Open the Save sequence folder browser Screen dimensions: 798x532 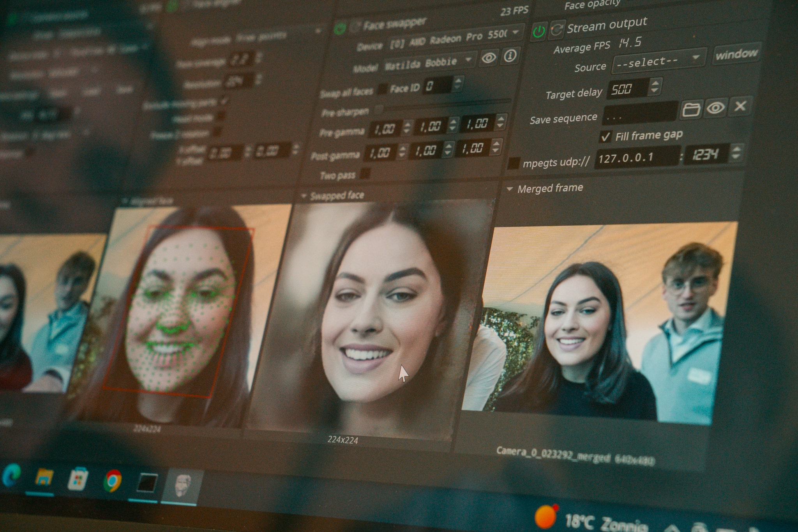691,109
